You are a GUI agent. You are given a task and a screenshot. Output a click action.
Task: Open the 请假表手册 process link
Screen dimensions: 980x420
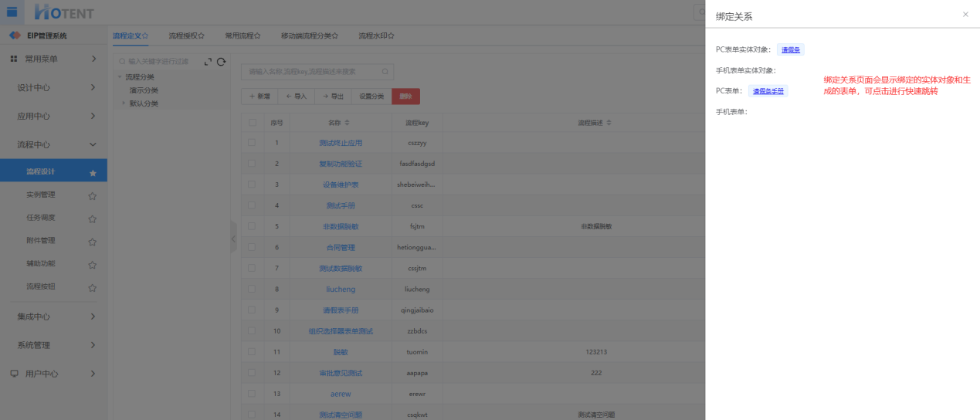click(x=341, y=310)
